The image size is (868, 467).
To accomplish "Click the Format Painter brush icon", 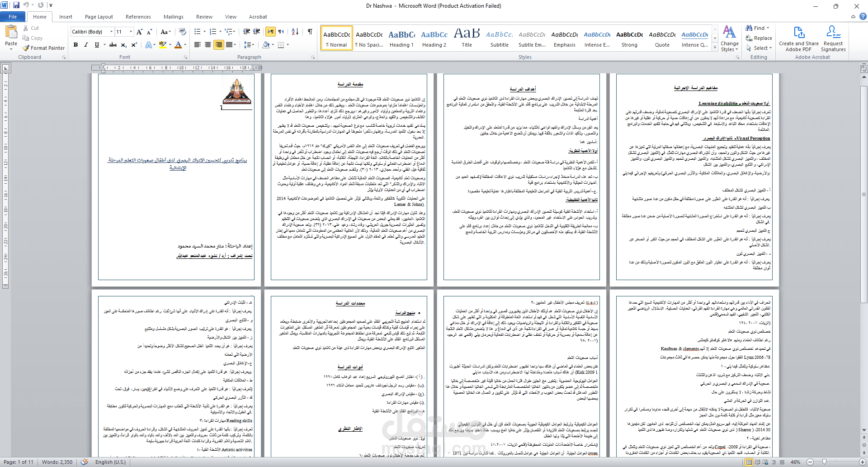I will 26,48.
